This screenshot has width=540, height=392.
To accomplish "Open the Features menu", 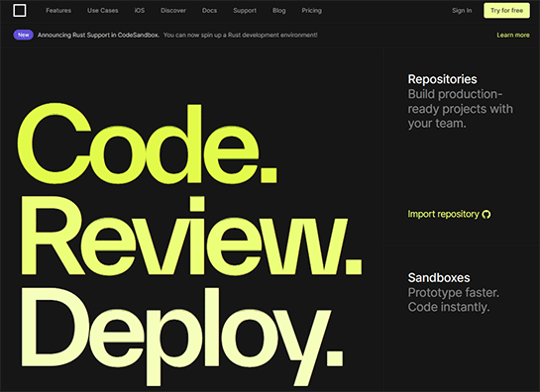I will (58, 10).
